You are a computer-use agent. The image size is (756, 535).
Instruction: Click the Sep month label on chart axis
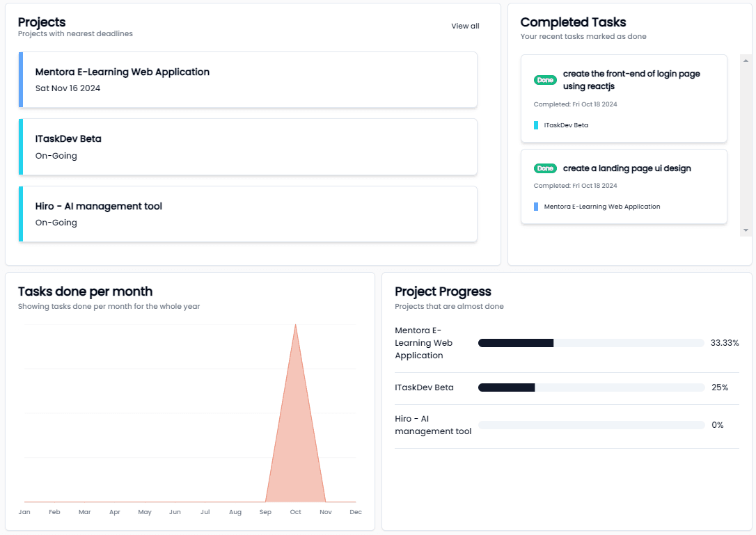pyautogui.click(x=265, y=512)
